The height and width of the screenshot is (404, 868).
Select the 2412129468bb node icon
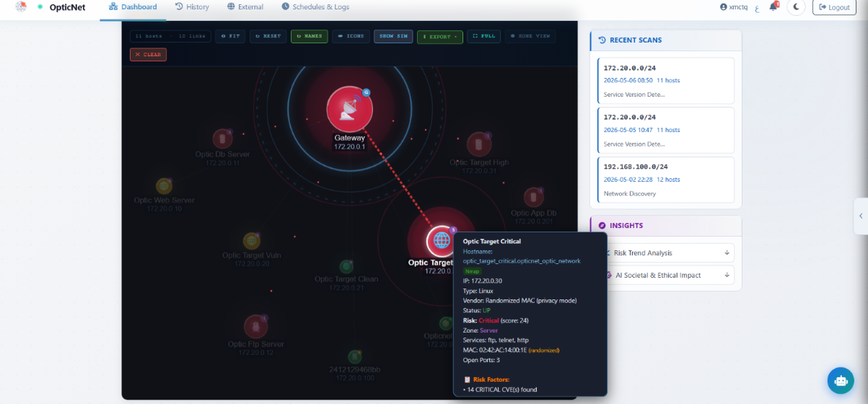pos(354,356)
